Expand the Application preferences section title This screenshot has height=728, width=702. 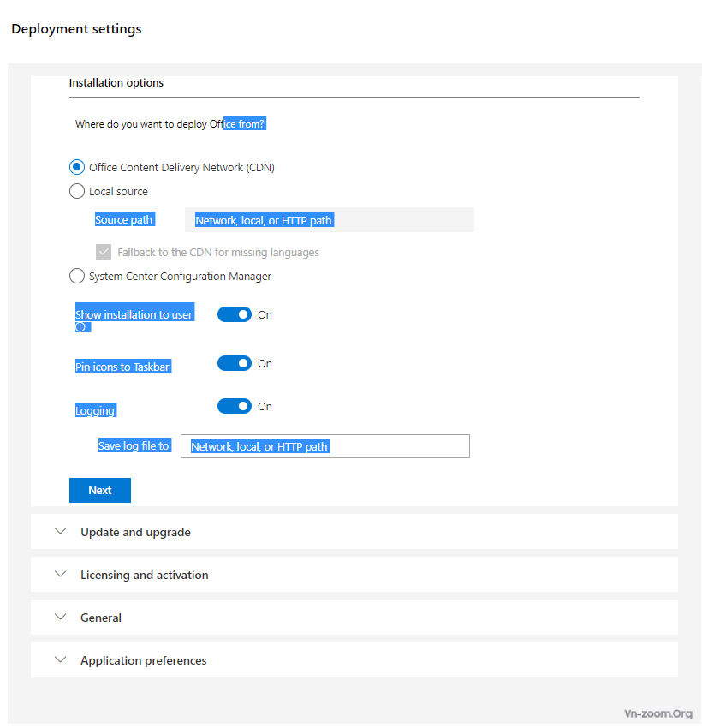(143, 660)
